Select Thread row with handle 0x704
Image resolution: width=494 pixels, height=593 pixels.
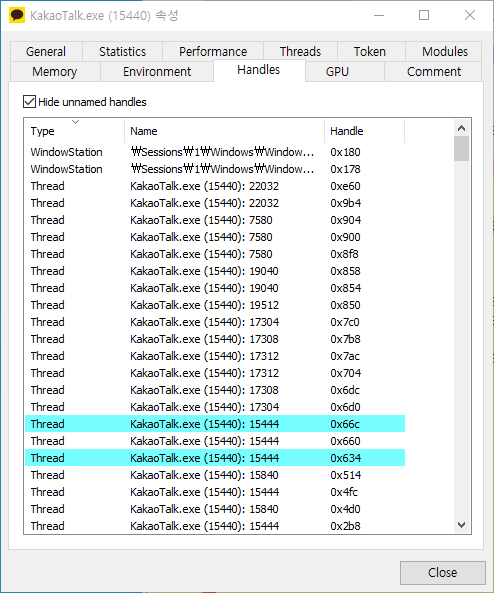pos(215,373)
